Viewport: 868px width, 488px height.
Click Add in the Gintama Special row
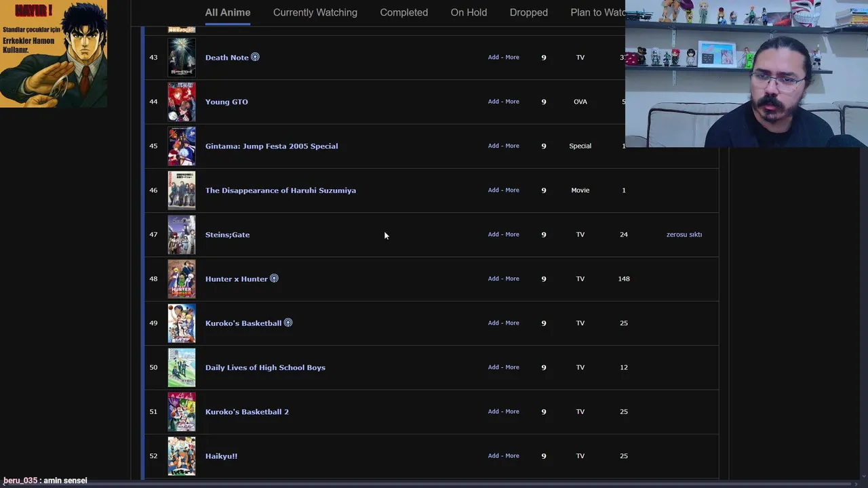[x=494, y=146]
